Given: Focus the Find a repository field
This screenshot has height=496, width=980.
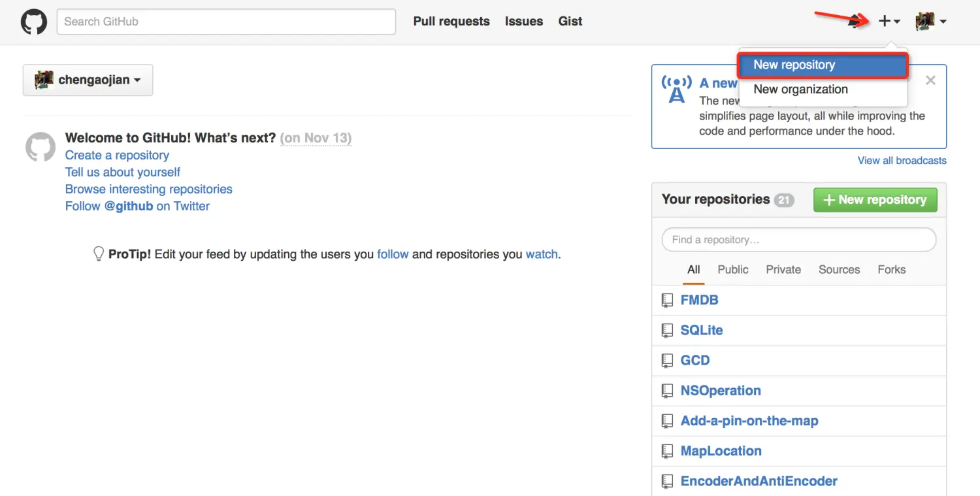Looking at the screenshot, I should pyautogui.click(x=799, y=240).
